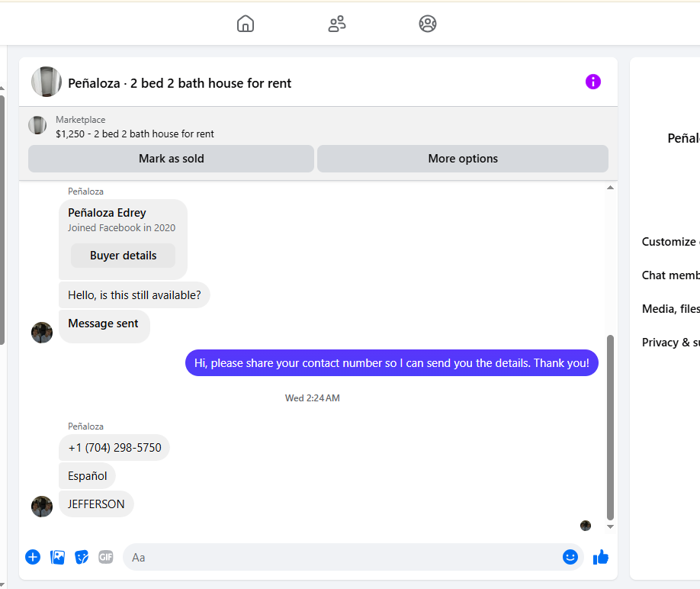Click the avatar beside Message sent
This screenshot has height=589, width=700.
[42, 333]
